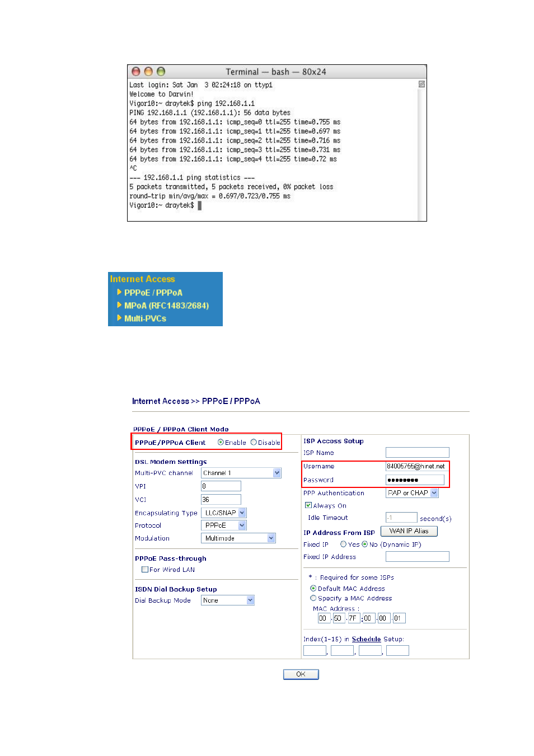This screenshot has height=756, width=534.
Task: Click the arrow icon beside MPoA entry
Action: 119,305
